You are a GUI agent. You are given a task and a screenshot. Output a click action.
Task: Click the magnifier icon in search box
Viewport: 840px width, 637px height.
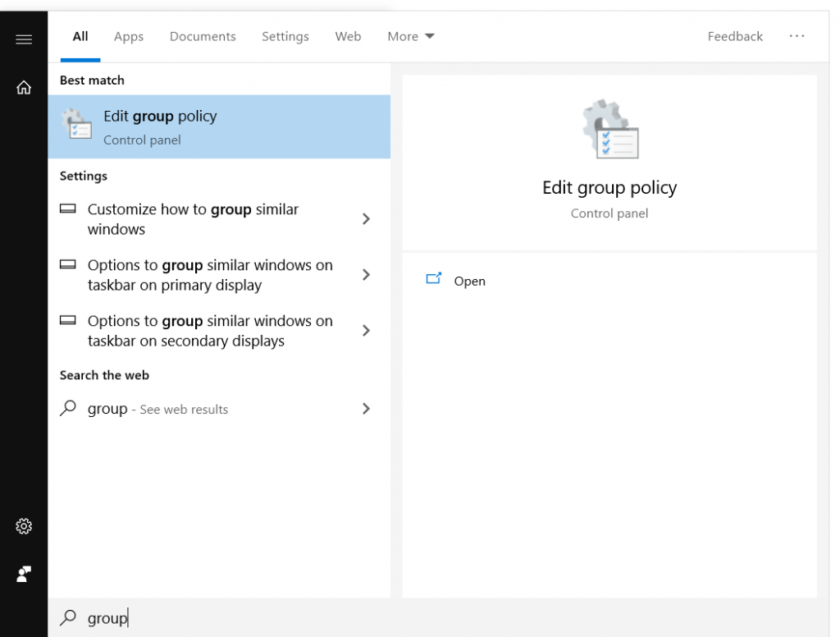pyautogui.click(x=68, y=617)
